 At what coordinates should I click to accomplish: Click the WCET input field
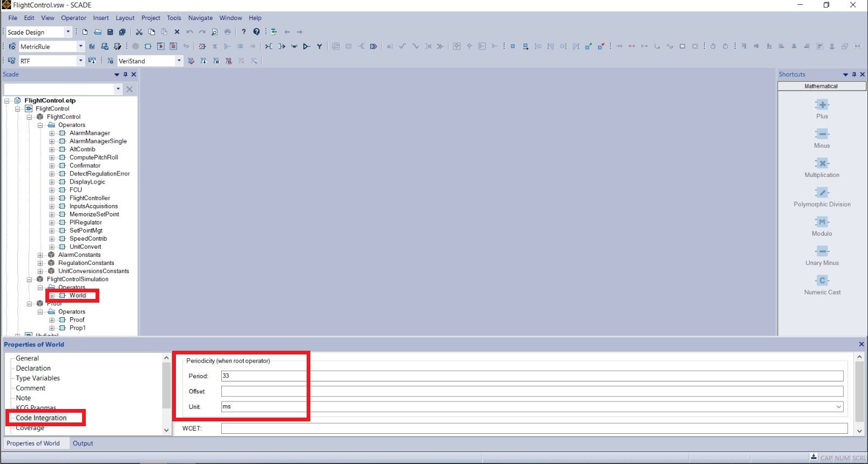pos(534,428)
